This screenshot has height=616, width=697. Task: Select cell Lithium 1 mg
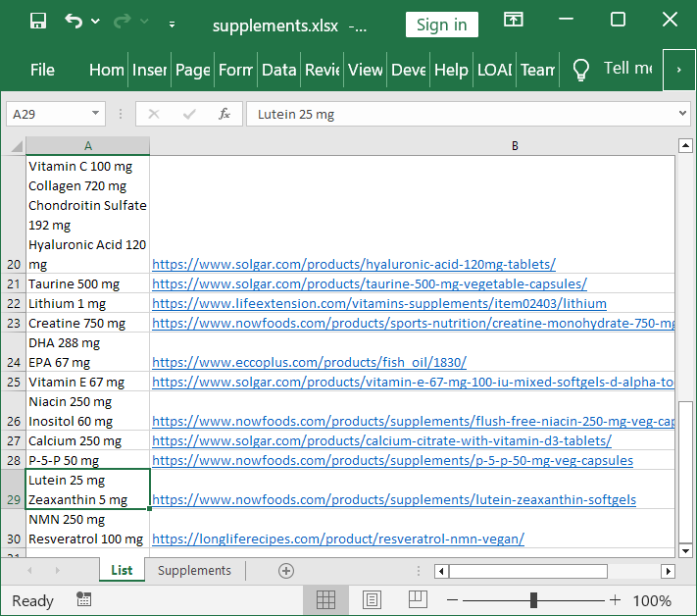click(x=88, y=303)
